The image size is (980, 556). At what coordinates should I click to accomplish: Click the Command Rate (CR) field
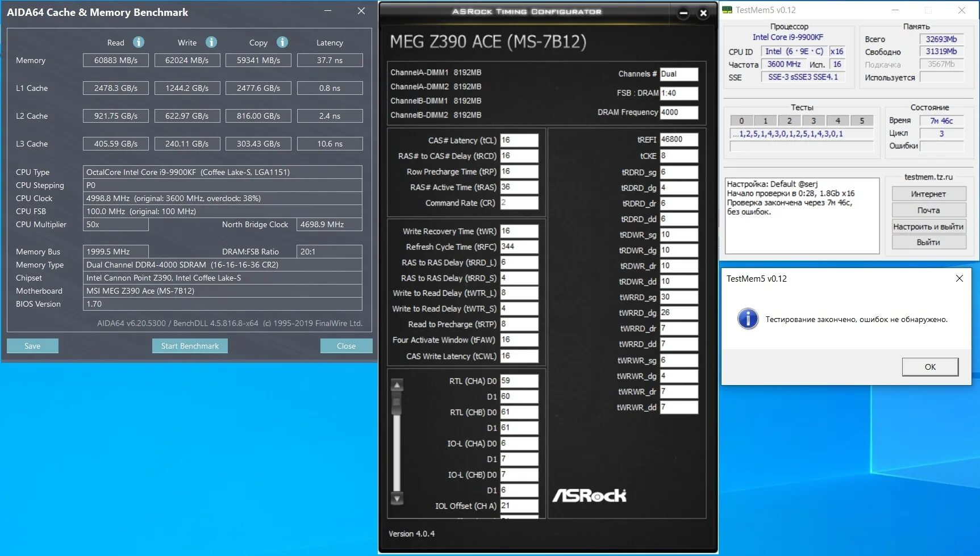[x=519, y=203]
